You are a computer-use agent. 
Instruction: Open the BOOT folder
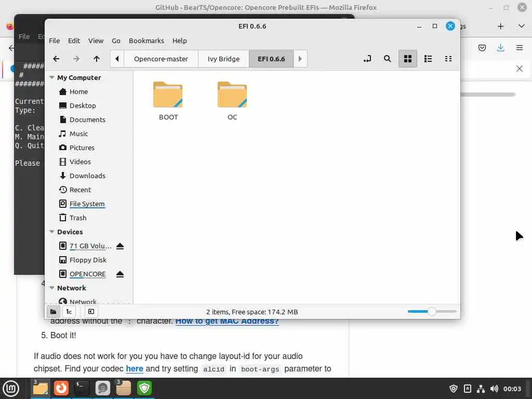(x=168, y=101)
